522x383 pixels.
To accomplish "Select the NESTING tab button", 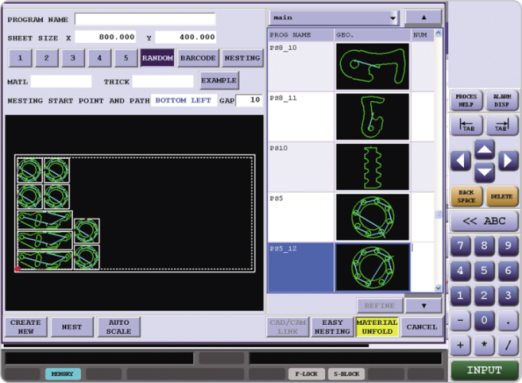I will (242, 58).
